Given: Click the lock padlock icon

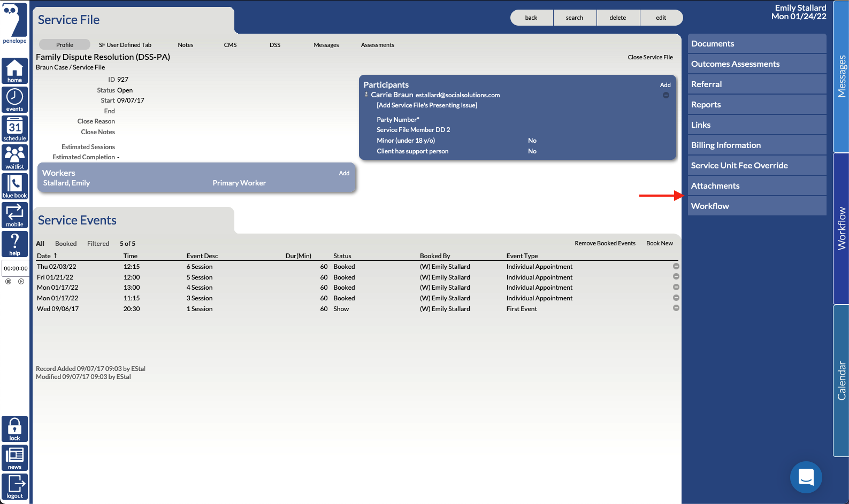Looking at the screenshot, I should coord(14,429).
